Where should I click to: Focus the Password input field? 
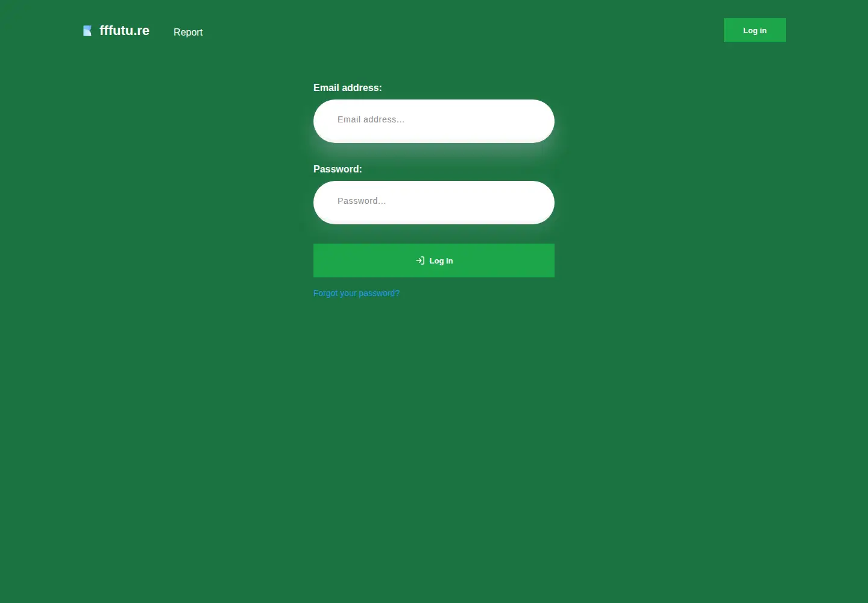pyautogui.click(x=434, y=203)
